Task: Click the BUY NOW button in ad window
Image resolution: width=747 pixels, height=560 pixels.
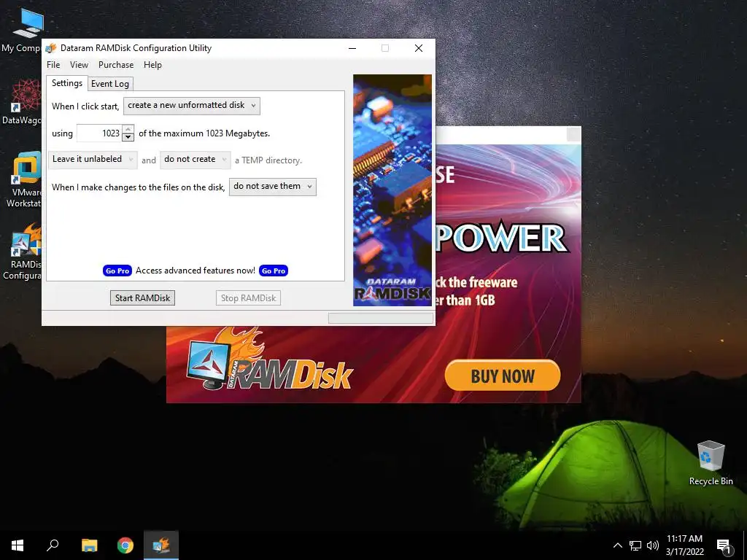Action: tap(503, 376)
